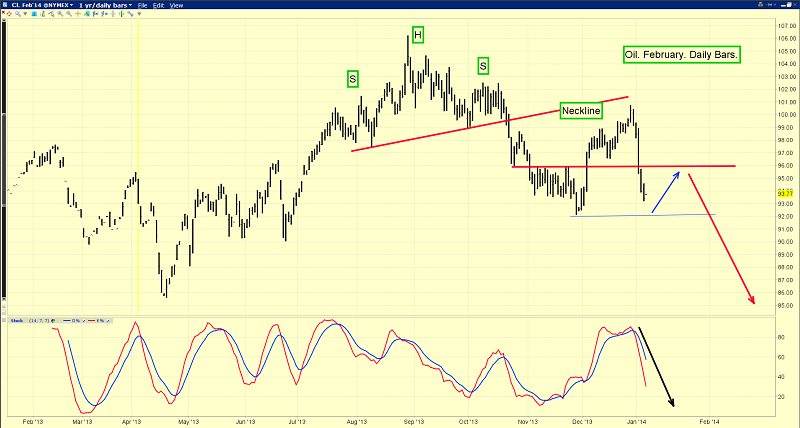The width and height of the screenshot is (800, 428).
Task: Click the 93.77 current price marker
Action: 785,193
